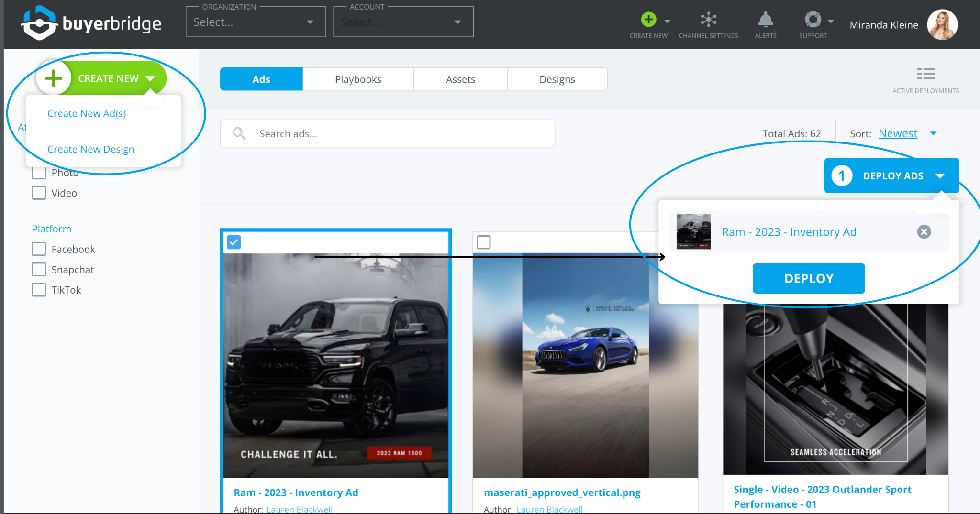Click maserati_approved_vertical.png title

pos(562,492)
